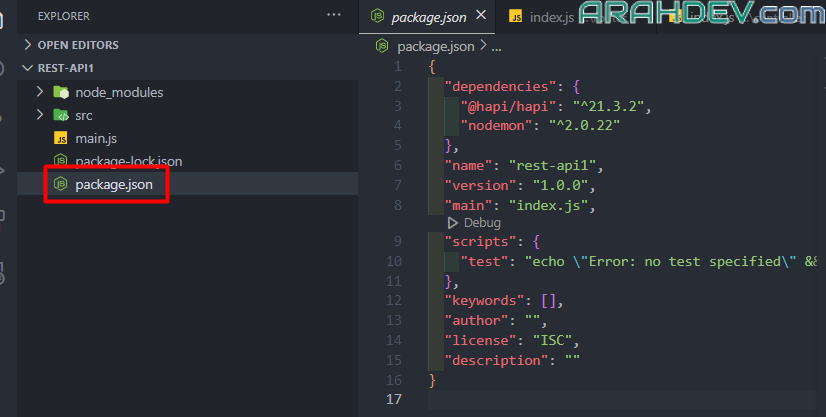Image resolution: width=826 pixels, height=417 pixels.
Task: Click the Node icon in the package.json tab
Action: pyautogui.click(x=377, y=16)
